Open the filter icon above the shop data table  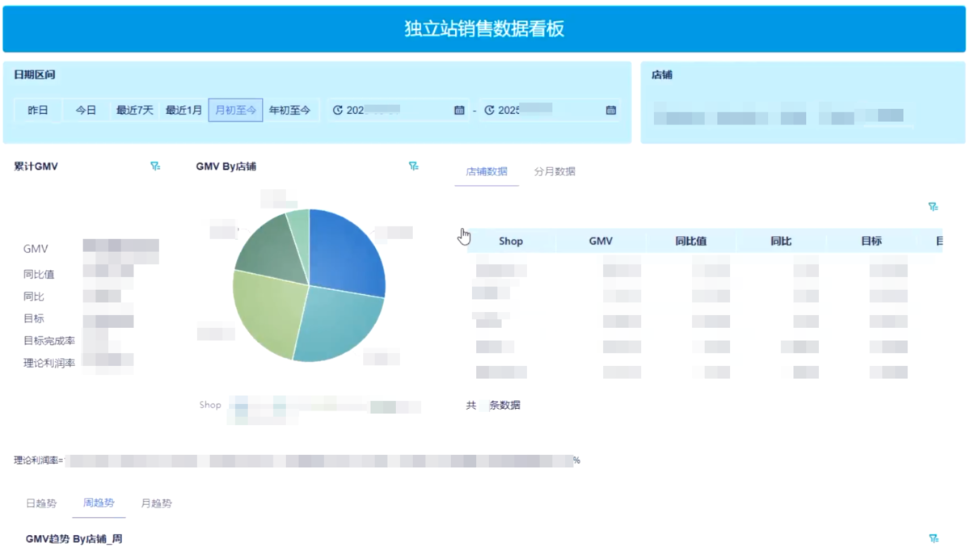pyautogui.click(x=933, y=207)
